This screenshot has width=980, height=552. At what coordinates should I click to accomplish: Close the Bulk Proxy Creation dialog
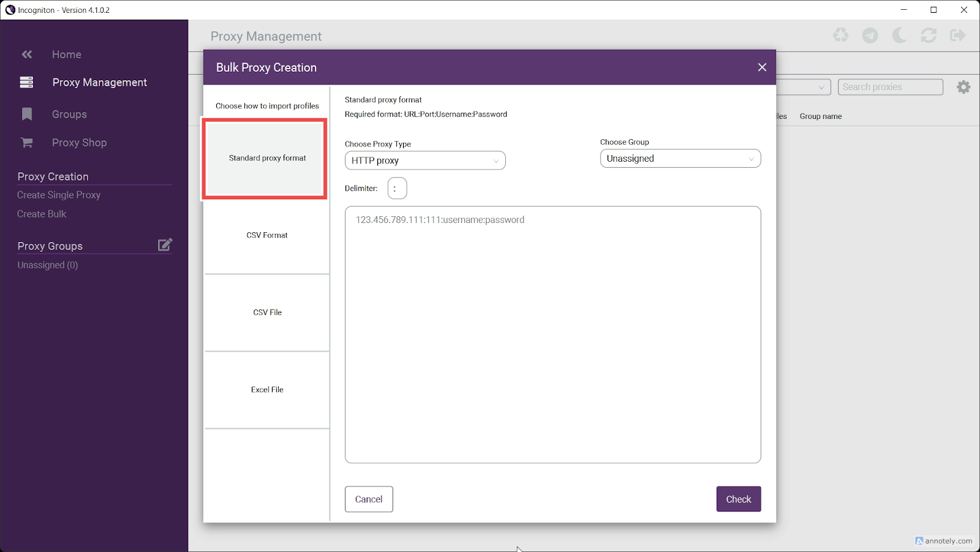click(762, 67)
